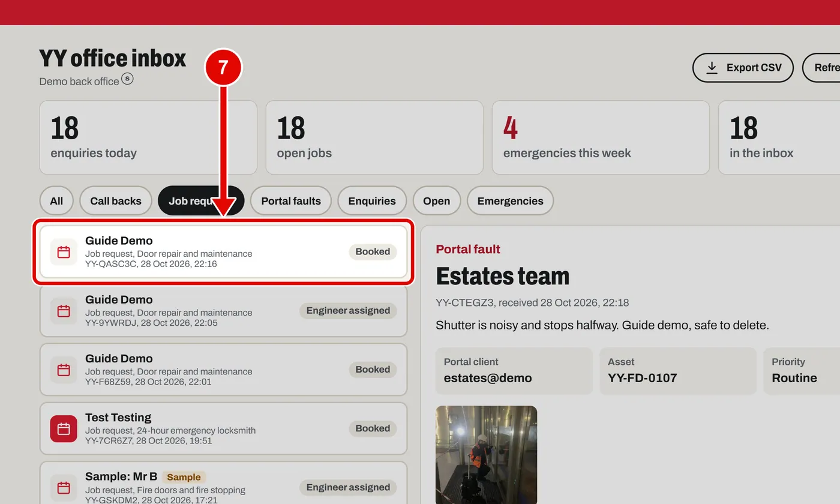Select the Portal faults filter tab
840x504 pixels.
point(291,201)
